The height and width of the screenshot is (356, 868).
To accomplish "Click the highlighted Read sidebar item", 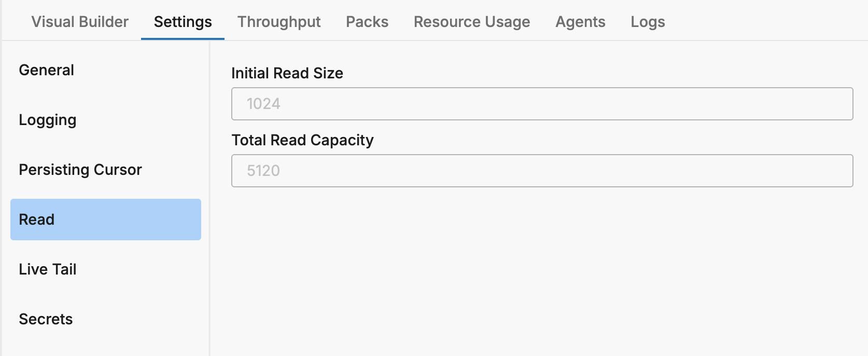I will pos(106,220).
